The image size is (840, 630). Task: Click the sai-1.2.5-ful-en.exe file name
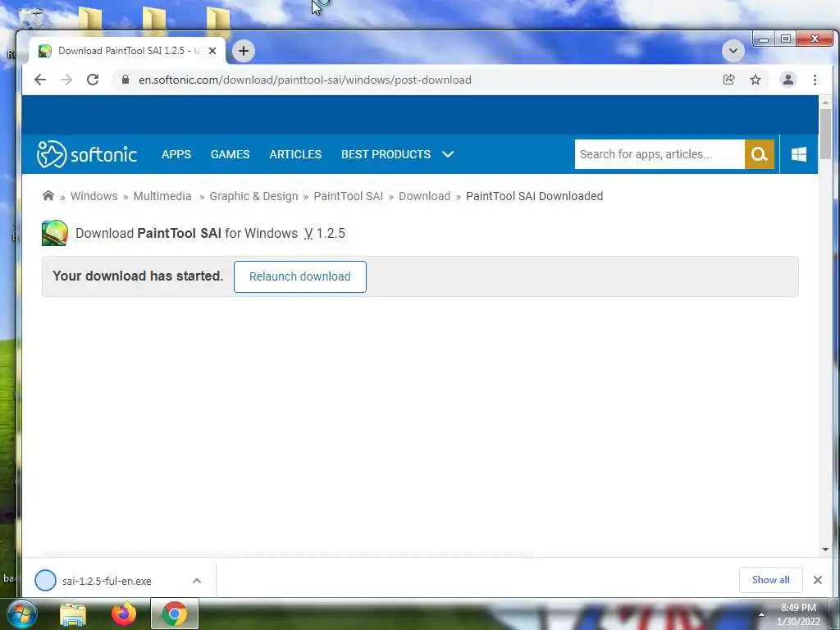point(107,581)
